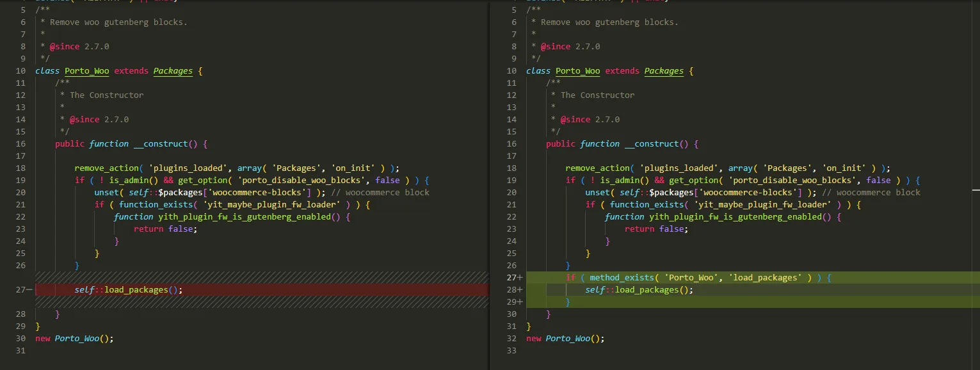
Task: Click new Porto_Woo() on right line 32
Action: tap(565, 339)
